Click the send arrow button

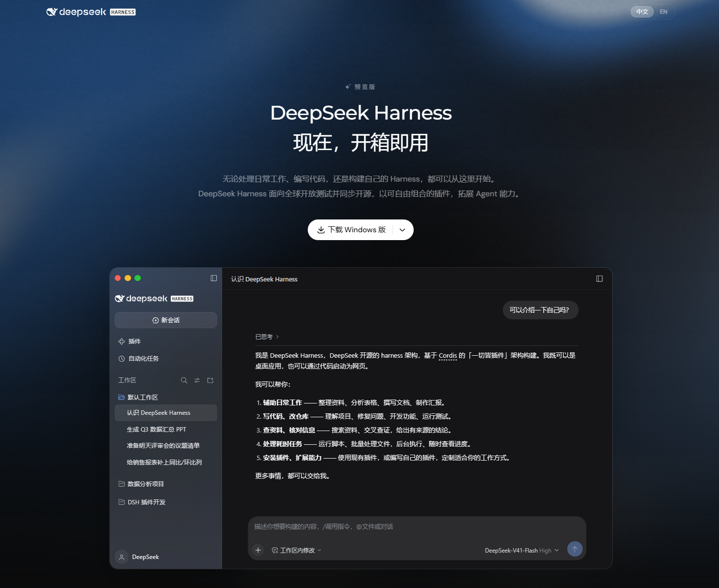[575, 549]
